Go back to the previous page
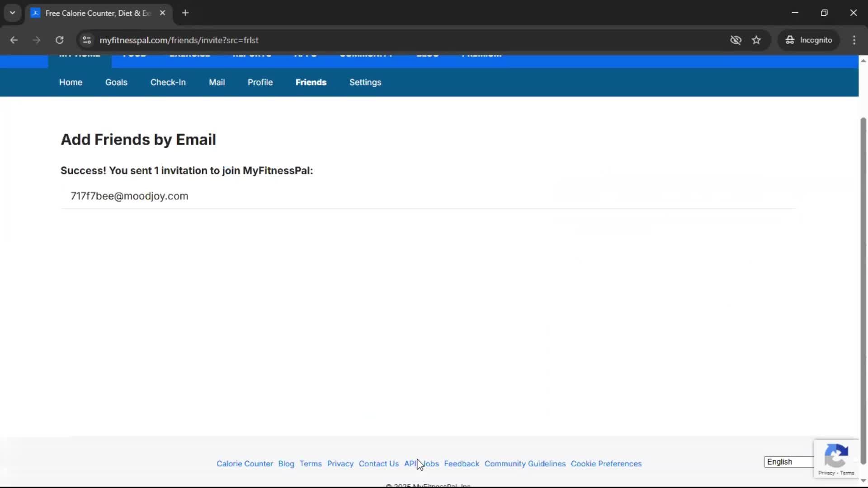 click(14, 40)
